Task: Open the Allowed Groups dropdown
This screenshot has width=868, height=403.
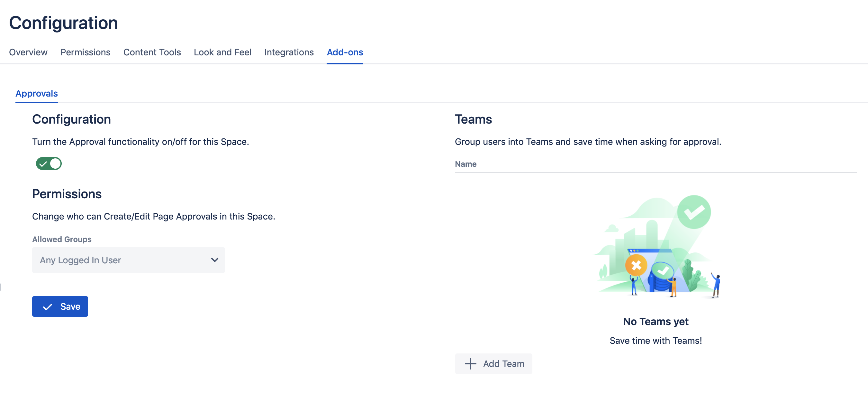Action: coord(128,260)
